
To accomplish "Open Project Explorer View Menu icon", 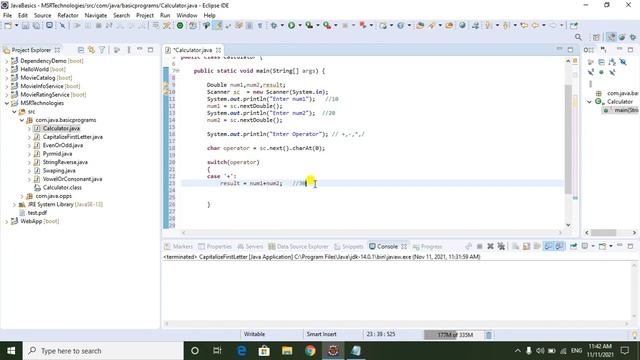I will tap(129, 50).
